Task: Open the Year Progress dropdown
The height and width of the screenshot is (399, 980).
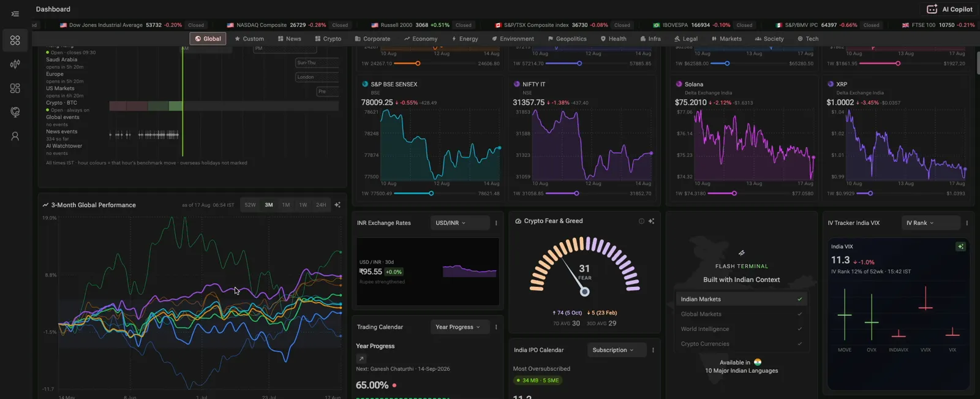Action: point(460,327)
